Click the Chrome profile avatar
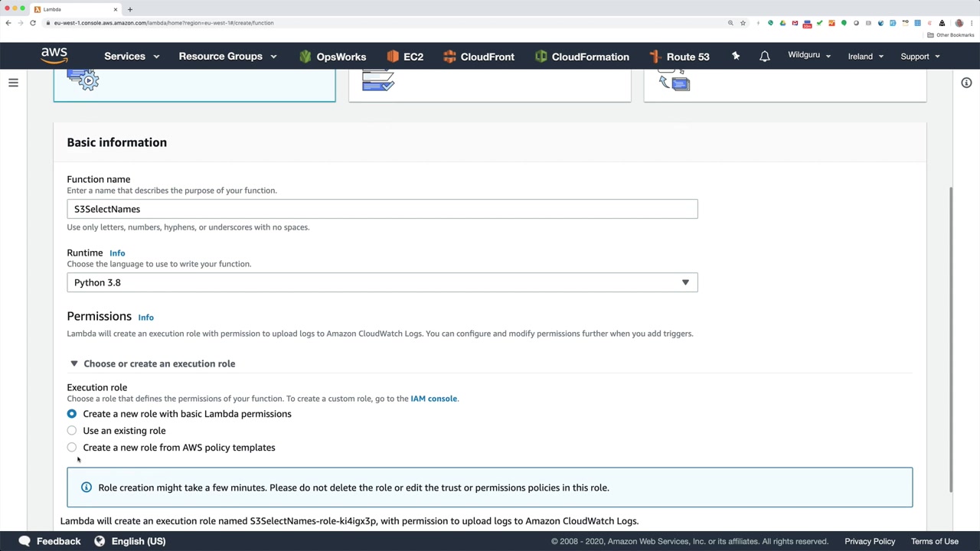Viewport: 980px width, 551px height. [959, 23]
